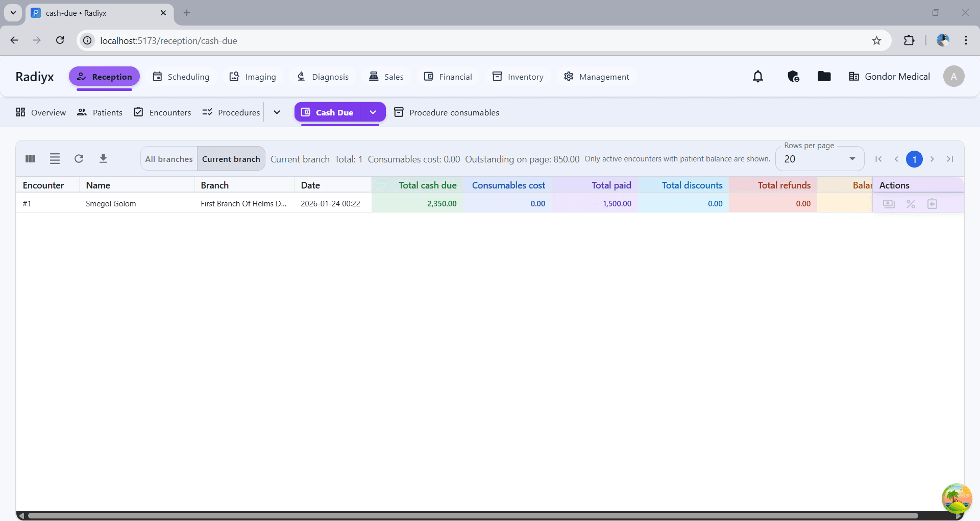Open the folder icon in header
The height and width of the screenshot is (521, 980).
[x=824, y=77]
